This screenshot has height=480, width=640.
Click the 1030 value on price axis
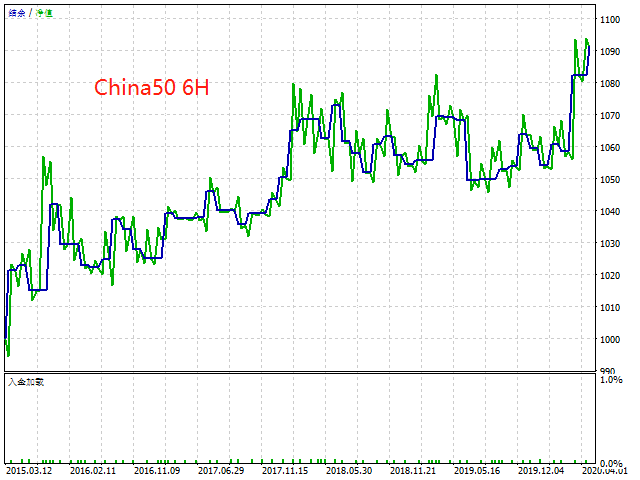(x=610, y=244)
